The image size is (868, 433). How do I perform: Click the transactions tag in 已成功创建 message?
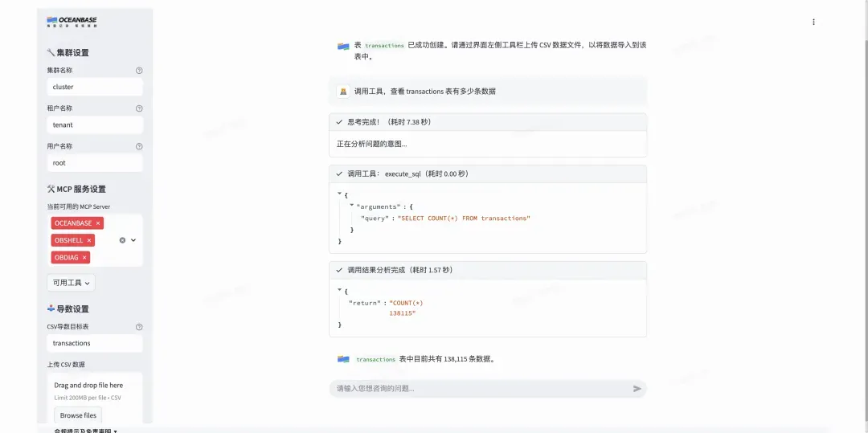point(385,46)
